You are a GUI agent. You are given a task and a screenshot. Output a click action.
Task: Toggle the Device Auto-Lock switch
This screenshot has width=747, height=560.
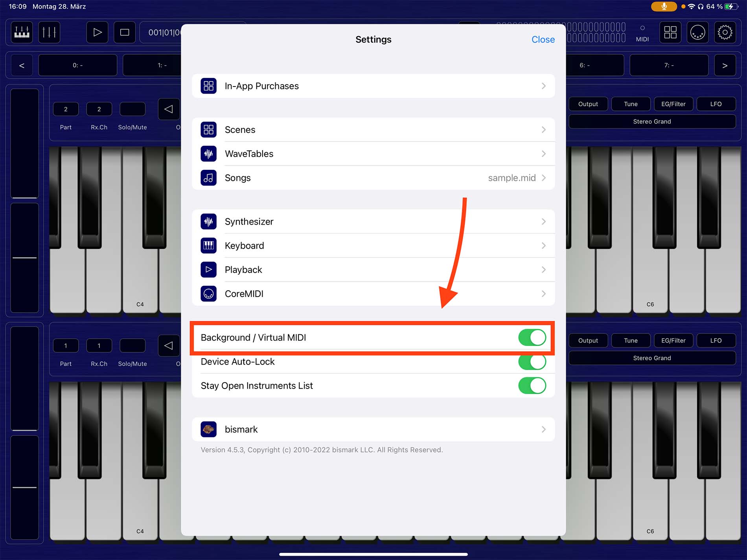click(532, 362)
